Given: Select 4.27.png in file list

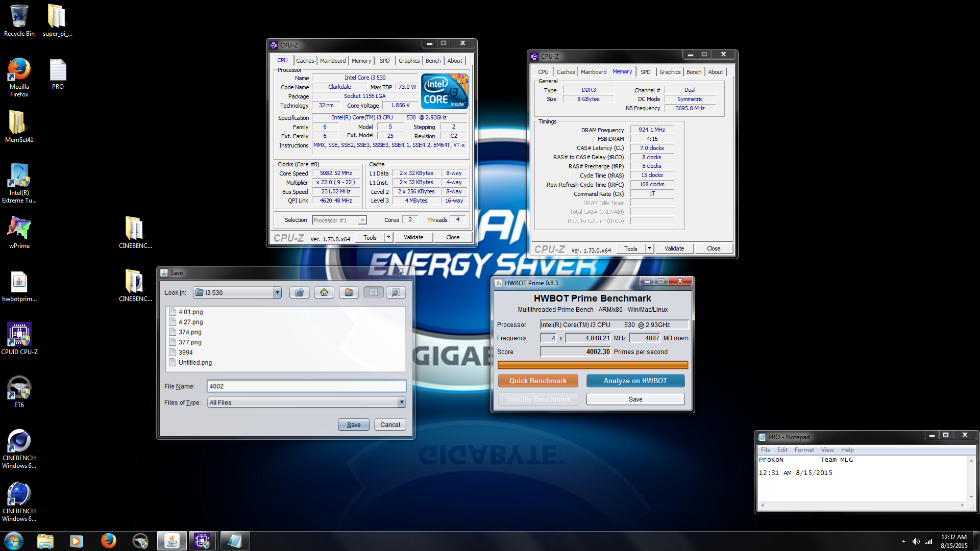Looking at the screenshot, I should [186, 322].
